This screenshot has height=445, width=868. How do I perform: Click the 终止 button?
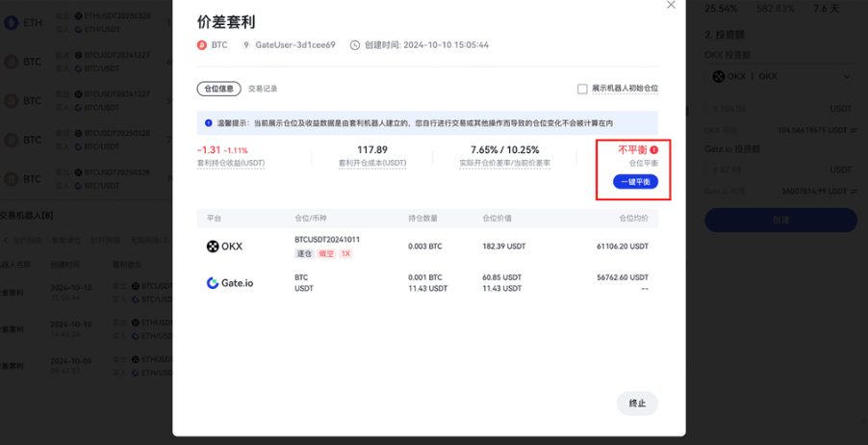(637, 403)
